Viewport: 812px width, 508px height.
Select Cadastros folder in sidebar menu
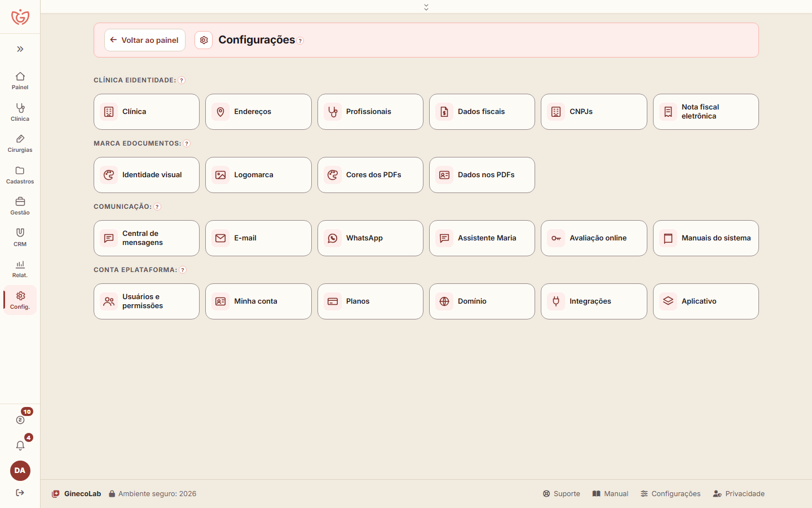[20, 174]
